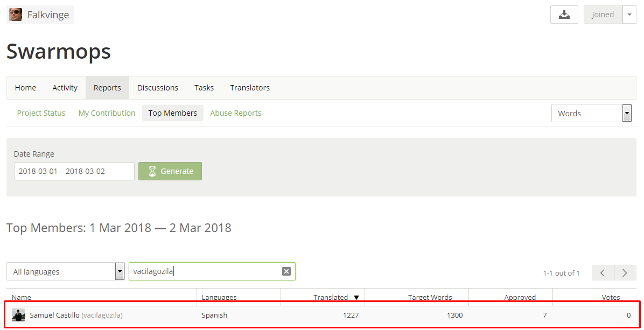Click the Approved value 7

click(x=544, y=315)
